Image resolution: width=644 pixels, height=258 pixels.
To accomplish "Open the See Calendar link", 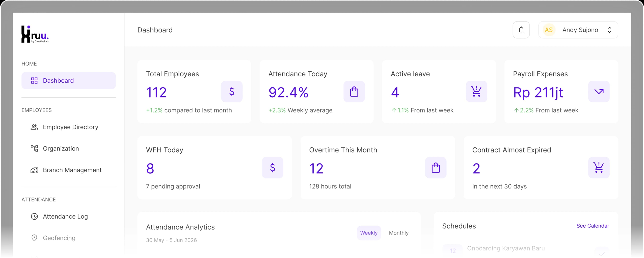I will tap(593, 226).
